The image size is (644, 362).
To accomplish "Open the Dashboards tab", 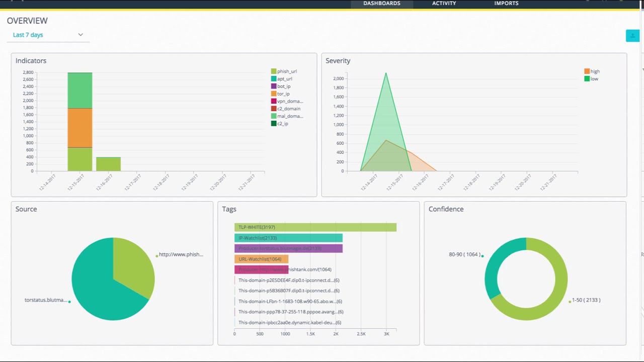I will pos(382,4).
